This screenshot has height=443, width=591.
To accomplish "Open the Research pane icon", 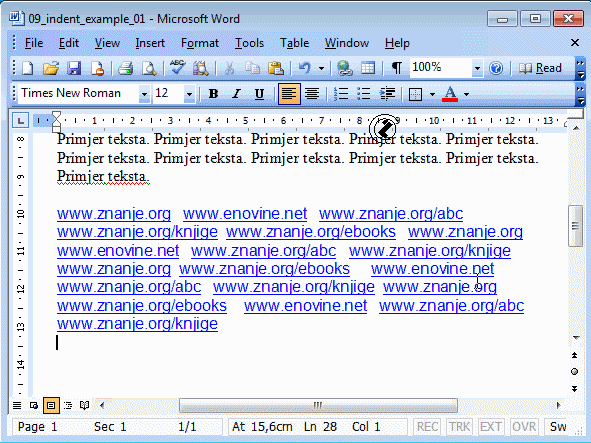I will click(201, 68).
